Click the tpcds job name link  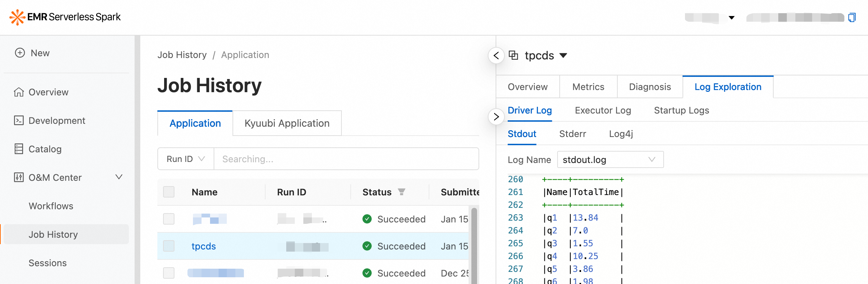click(x=204, y=246)
